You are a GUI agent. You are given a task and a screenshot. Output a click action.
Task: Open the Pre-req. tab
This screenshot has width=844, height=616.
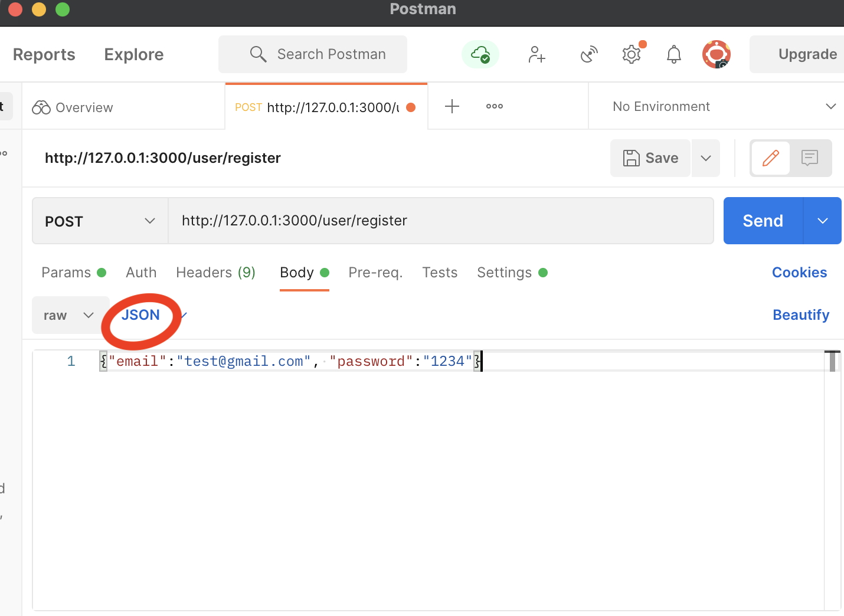coord(375,273)
